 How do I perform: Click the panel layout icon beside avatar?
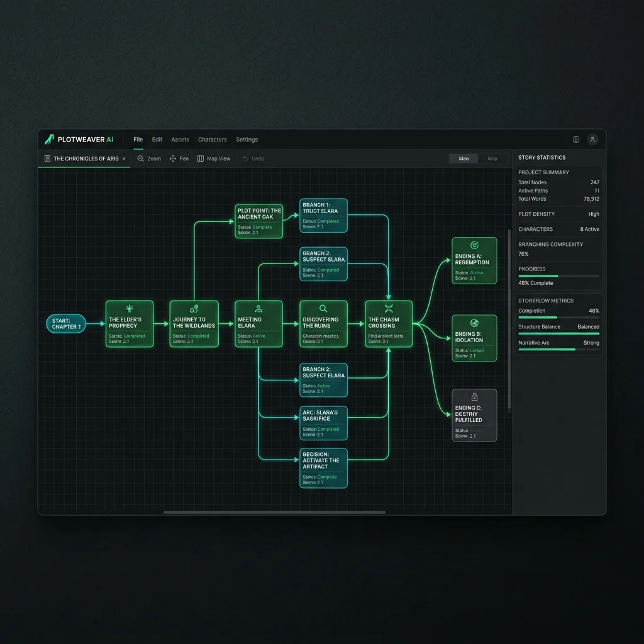(x=576, y=140)
